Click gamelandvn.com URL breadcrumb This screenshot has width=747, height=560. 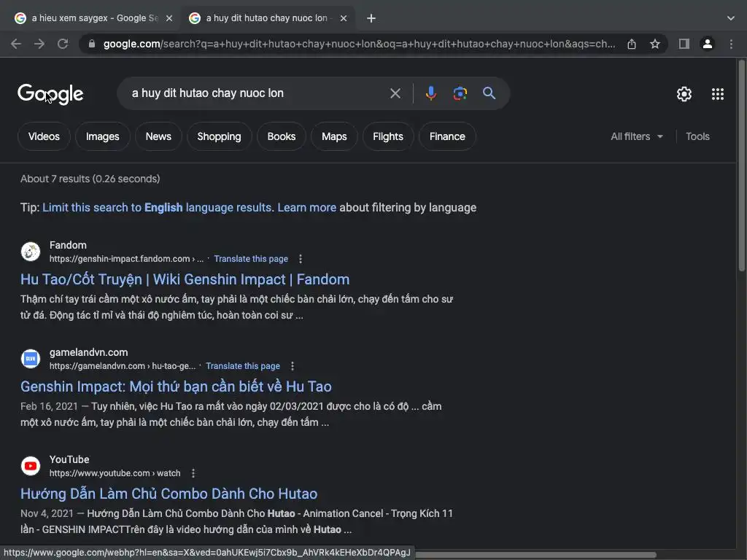coord(123,366)
